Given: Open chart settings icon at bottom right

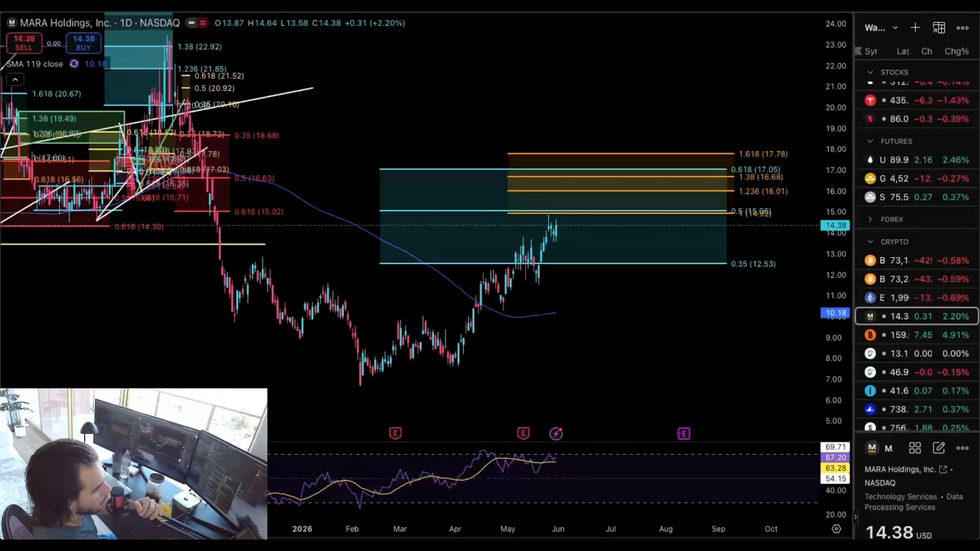Looking at the screenshot, I should pos(836,529).
